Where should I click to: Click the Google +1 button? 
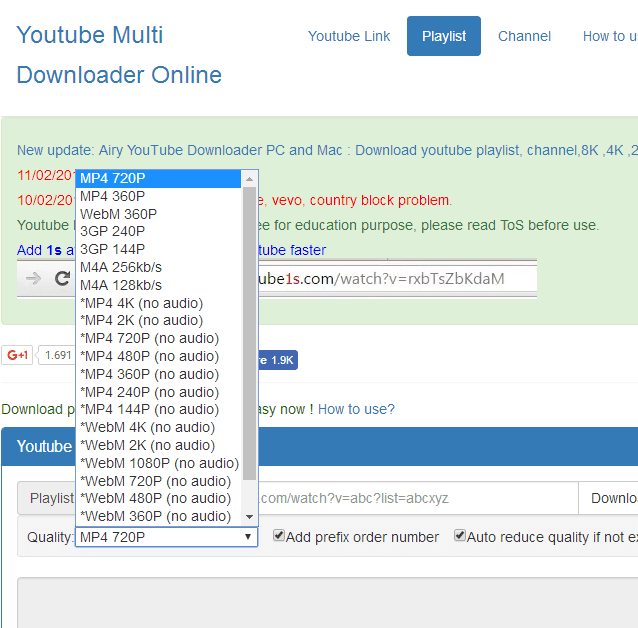pyautogui.click(x=17, y=355)
